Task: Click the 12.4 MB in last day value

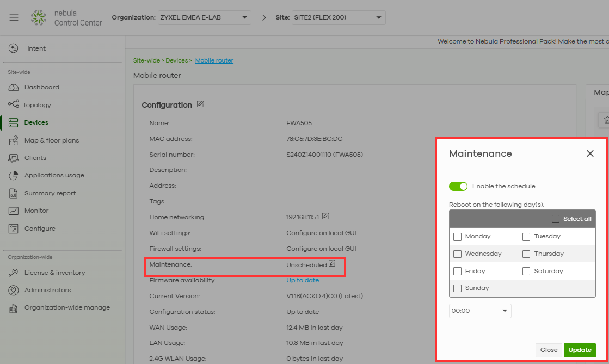Action: point(315,328)
